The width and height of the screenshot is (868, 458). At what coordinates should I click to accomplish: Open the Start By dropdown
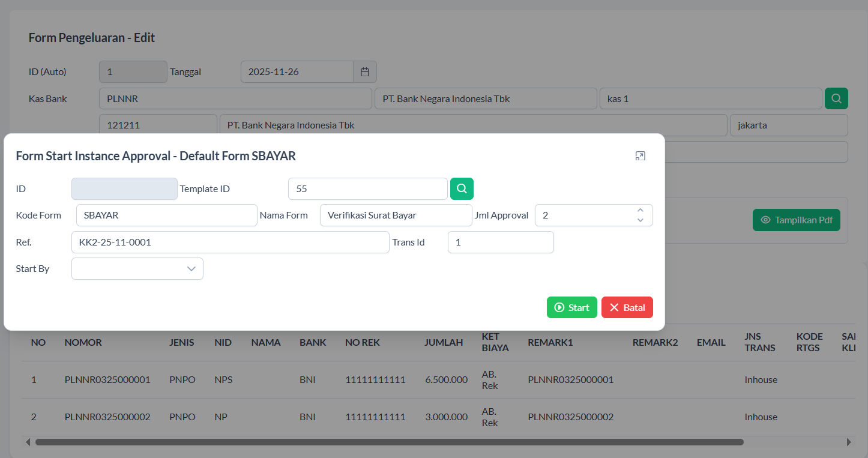[x=137, y=269]
